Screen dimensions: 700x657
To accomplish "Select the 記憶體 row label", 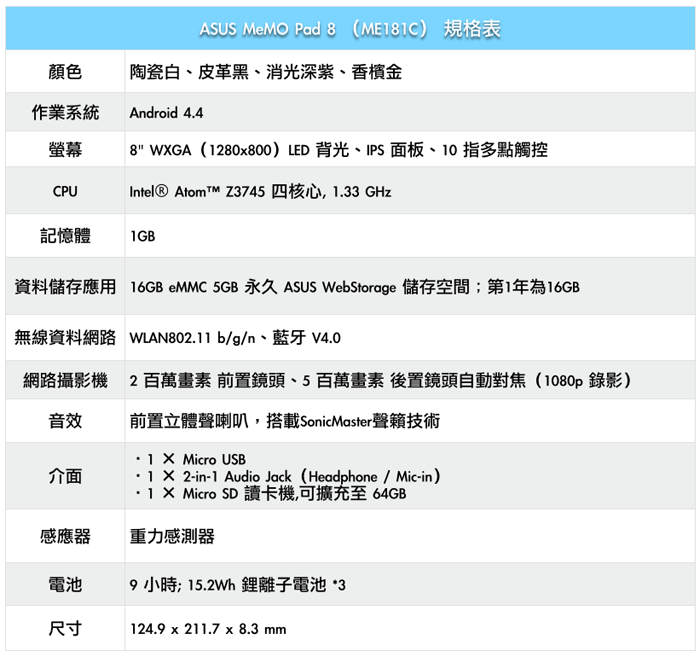I will tap(65, 236).
